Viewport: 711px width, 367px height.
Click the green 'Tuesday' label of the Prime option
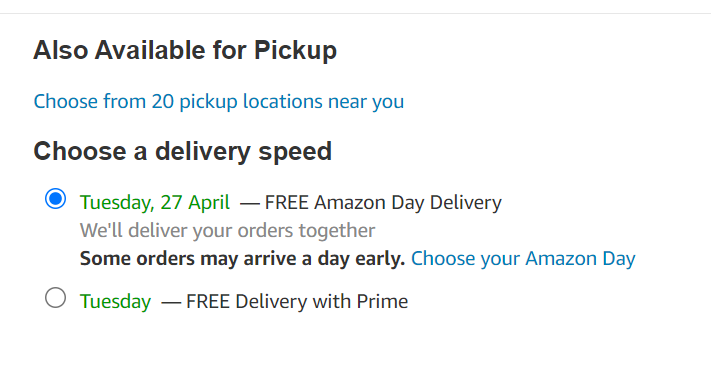coord(115,301)
